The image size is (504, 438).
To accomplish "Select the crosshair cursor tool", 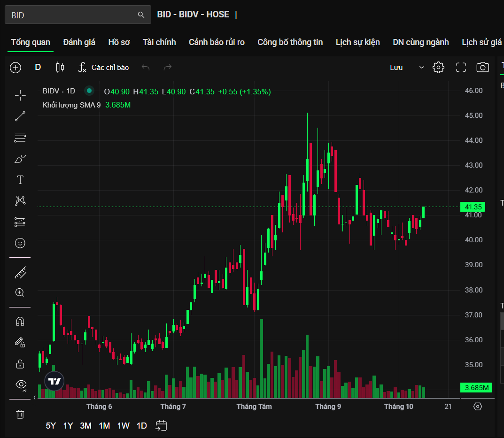I will pos(20,96).
